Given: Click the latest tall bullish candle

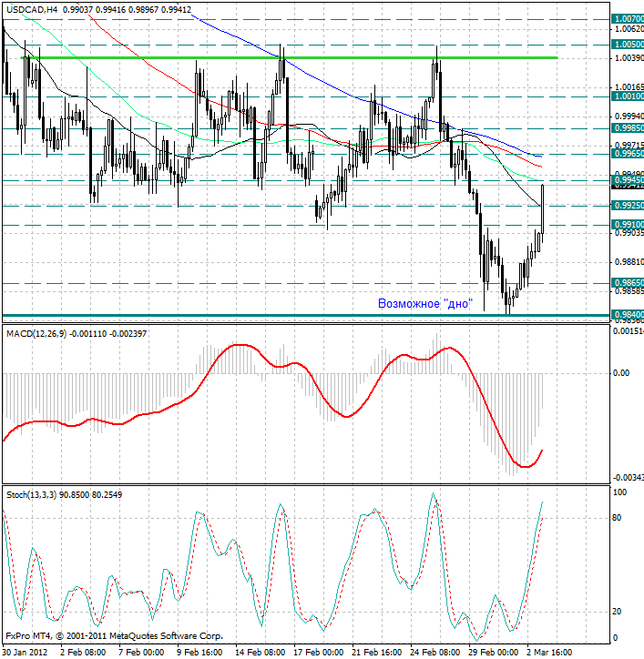Looking at the screenshot, I should pos(543,208).
